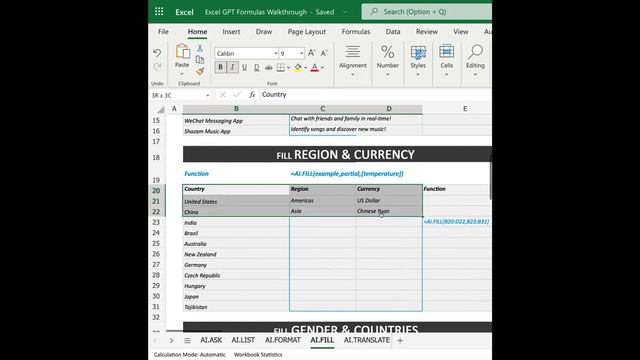Apply the red font color
The height and width of the screenshot is (360, 640).
click(x=314, y=67)
